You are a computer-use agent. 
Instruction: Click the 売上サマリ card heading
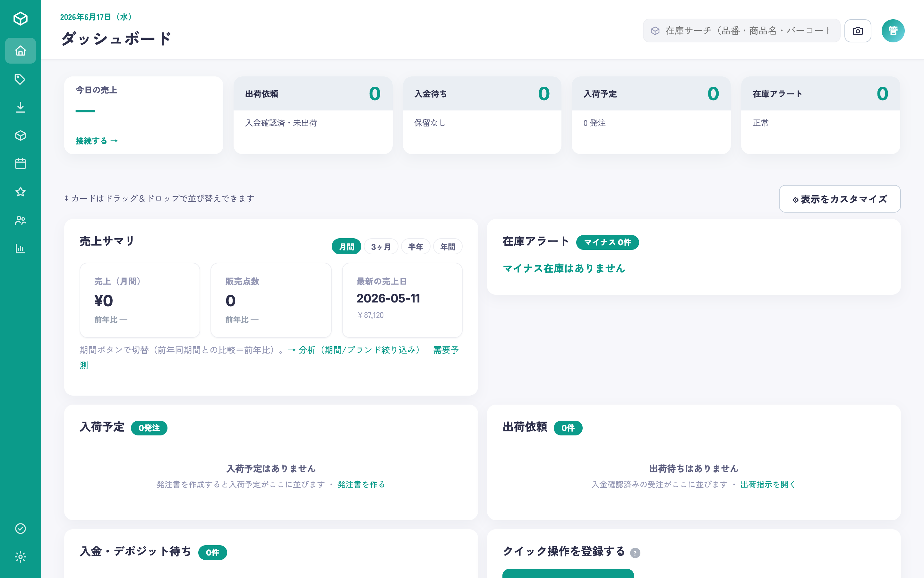coord(107,241)
